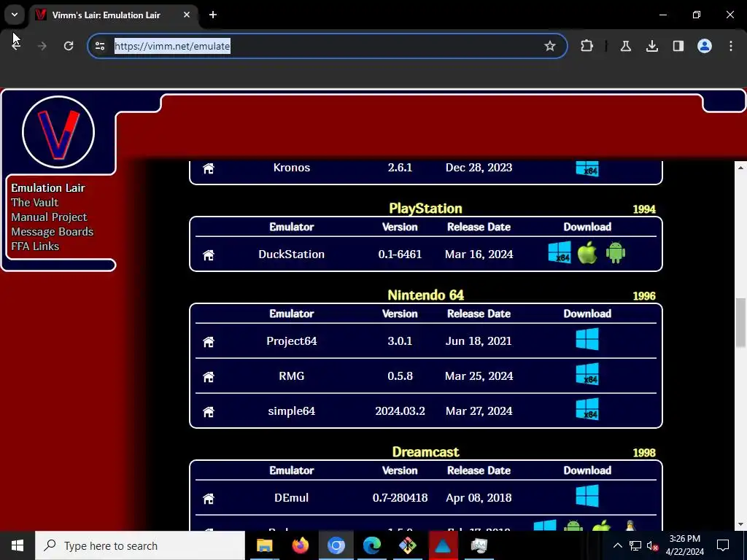This screenshot has height=560, width=747.
Task: Open File Explorer from the taskbar
Action: click(264, 545)
